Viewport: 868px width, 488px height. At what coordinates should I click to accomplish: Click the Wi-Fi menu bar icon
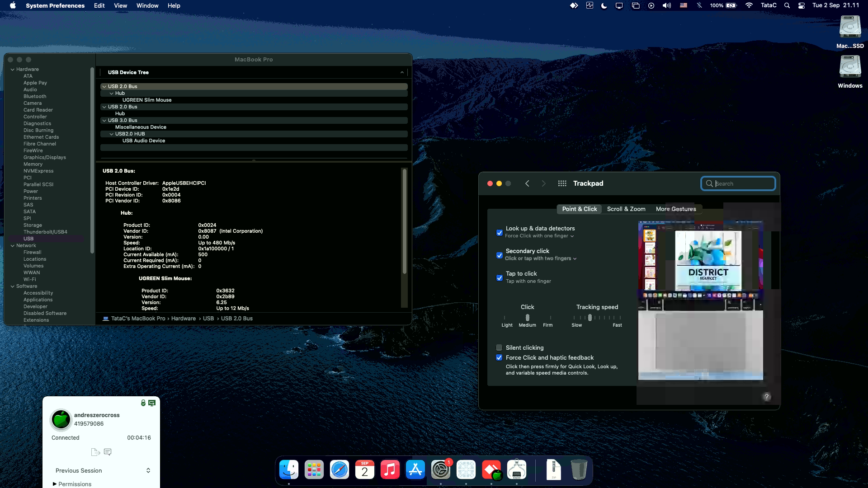[x=749, y=5]
